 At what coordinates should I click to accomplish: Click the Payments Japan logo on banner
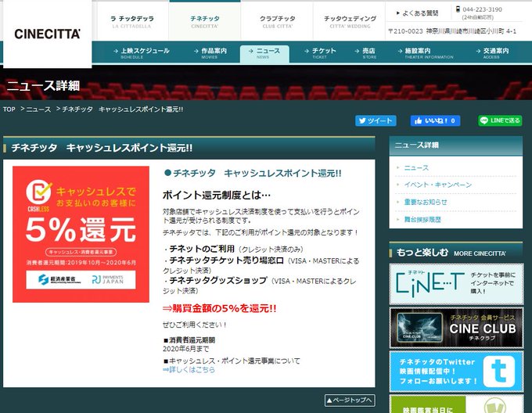coord(108,280)
